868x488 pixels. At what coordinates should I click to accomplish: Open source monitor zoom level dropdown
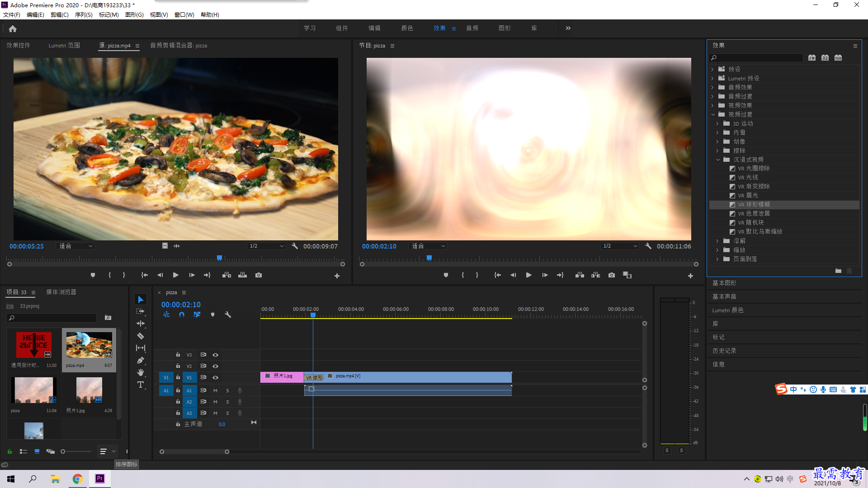75,246
